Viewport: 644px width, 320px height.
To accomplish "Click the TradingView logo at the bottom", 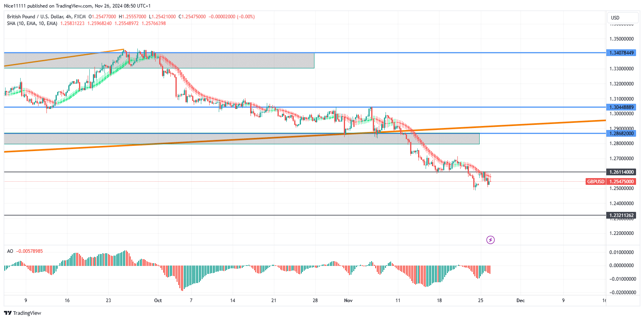I will 22,313.
